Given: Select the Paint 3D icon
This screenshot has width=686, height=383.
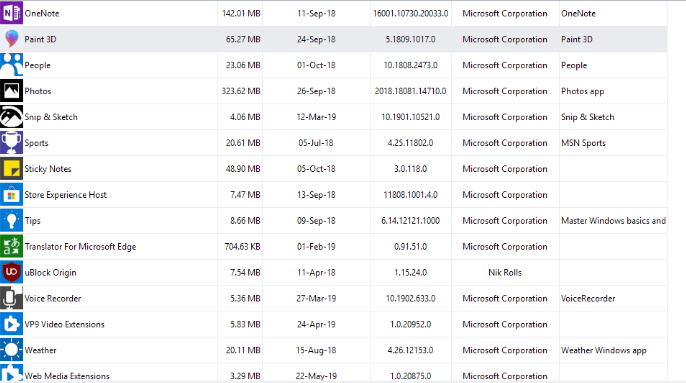Looking at the screenshot, I should point(11,39).
